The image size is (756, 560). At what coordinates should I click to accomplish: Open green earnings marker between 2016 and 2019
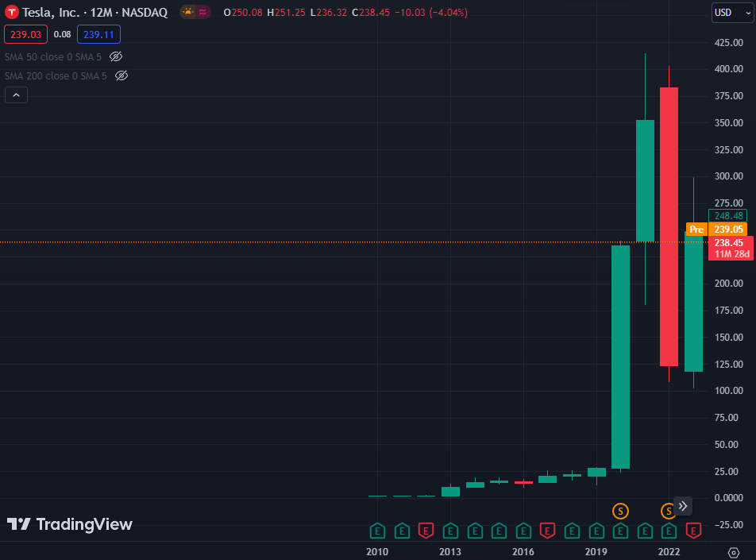pos(572,531)
